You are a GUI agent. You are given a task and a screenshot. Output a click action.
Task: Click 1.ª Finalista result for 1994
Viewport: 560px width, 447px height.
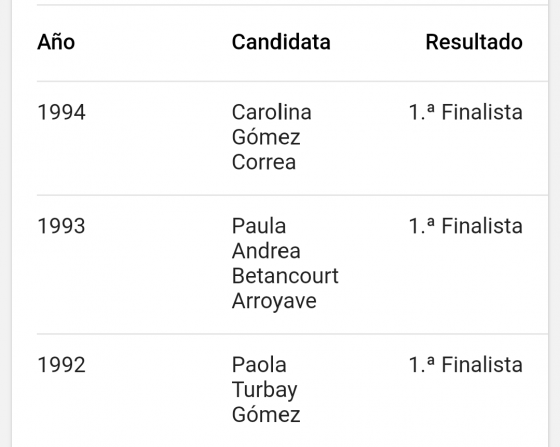(466, 112)
